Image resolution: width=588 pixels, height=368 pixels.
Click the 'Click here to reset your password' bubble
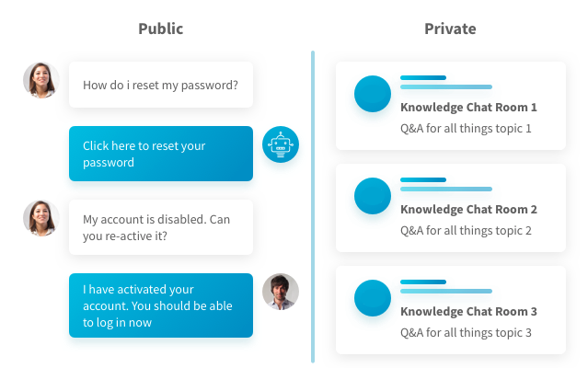[x=160, y=154]
